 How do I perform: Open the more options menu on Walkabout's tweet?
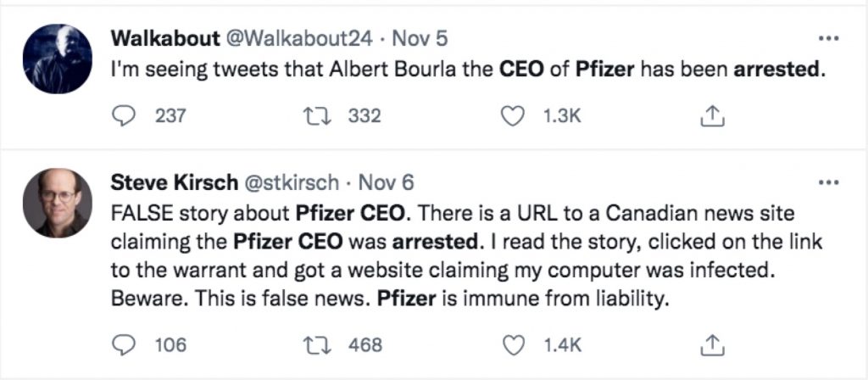point(827,39)
